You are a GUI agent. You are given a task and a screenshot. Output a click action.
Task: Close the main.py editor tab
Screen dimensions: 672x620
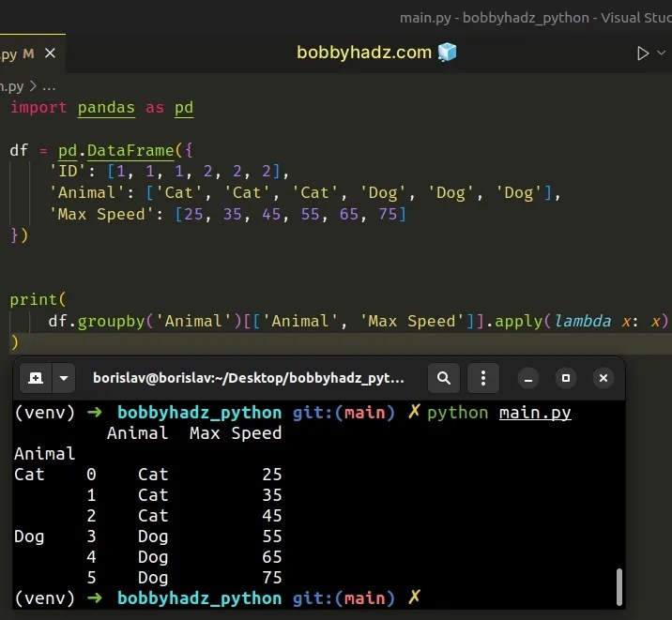pyautogui.click(x=50, y=53)
